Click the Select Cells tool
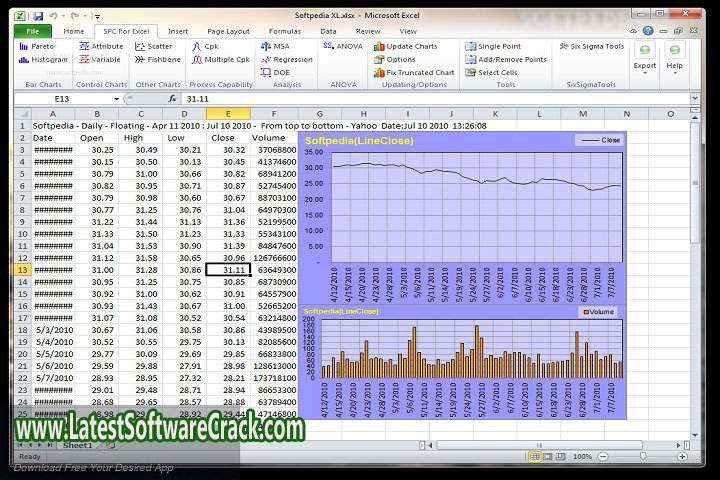This screenshot has width=720, height=480. pyautogui.click(x=491, y=73)
